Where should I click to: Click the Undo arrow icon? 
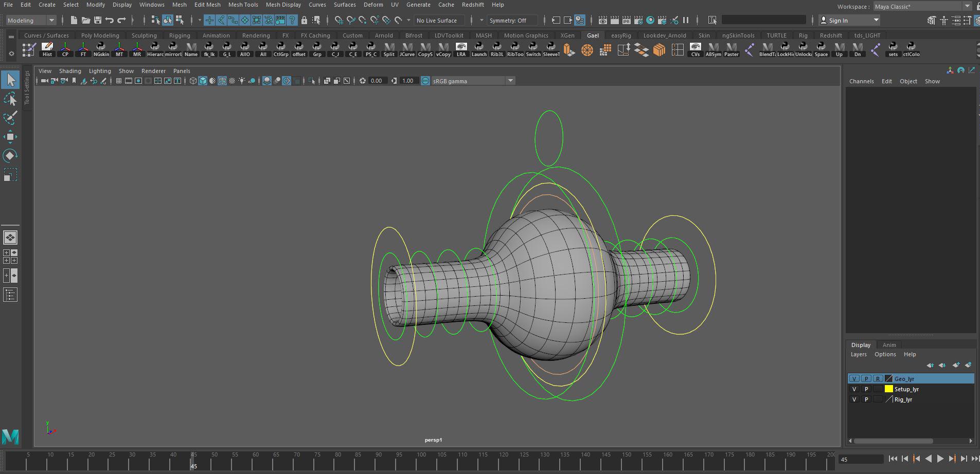pyautogui.click(x=110, y=21)
